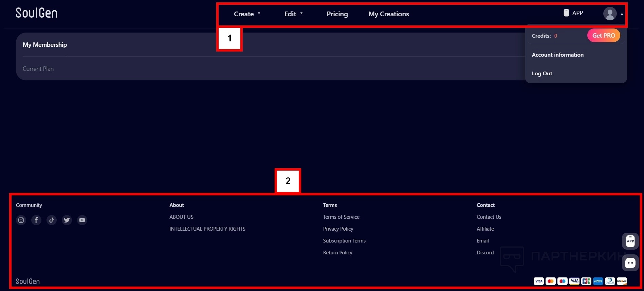View the Privacy Policy
This screenshot has height=291, width=644.
(x=338, y=229)
